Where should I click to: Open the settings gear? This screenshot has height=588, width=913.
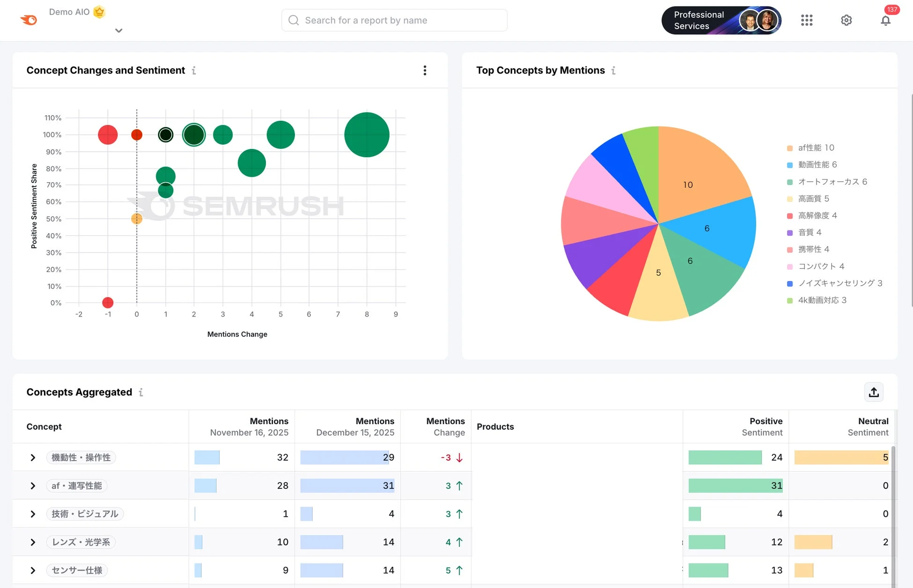(x=846, y=20)
